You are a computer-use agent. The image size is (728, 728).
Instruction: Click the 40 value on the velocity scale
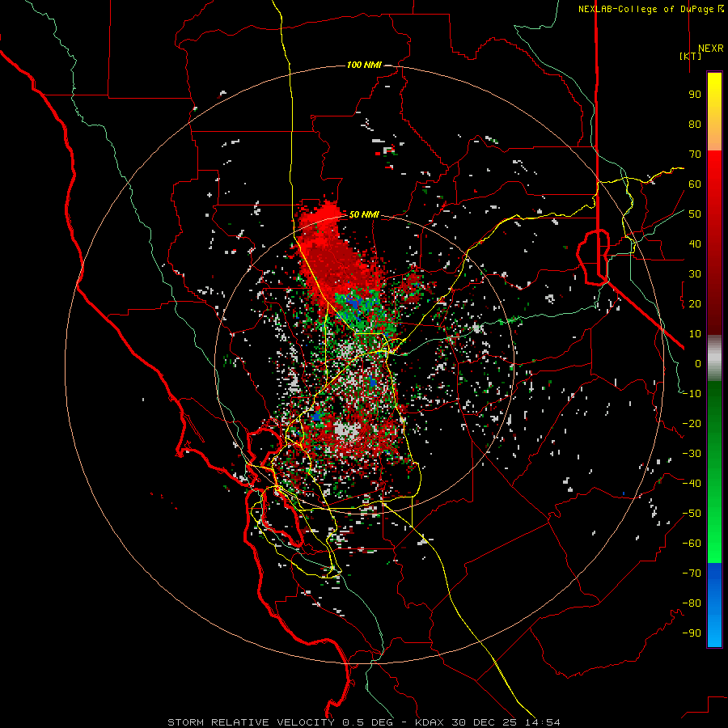(695, 244)
